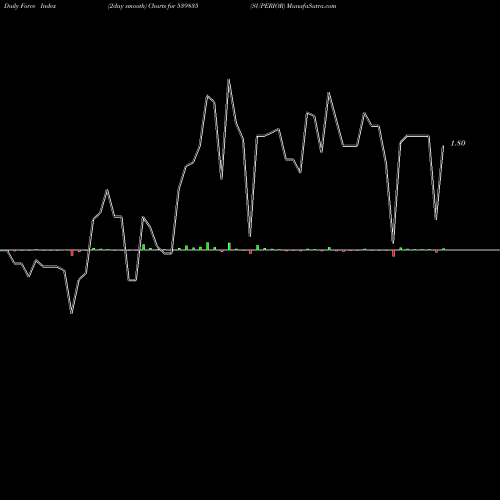The height and width of the screenshot is (500, 500).
Task: Click the 'Daily Force Index' title text
Action: click(30, 6)
